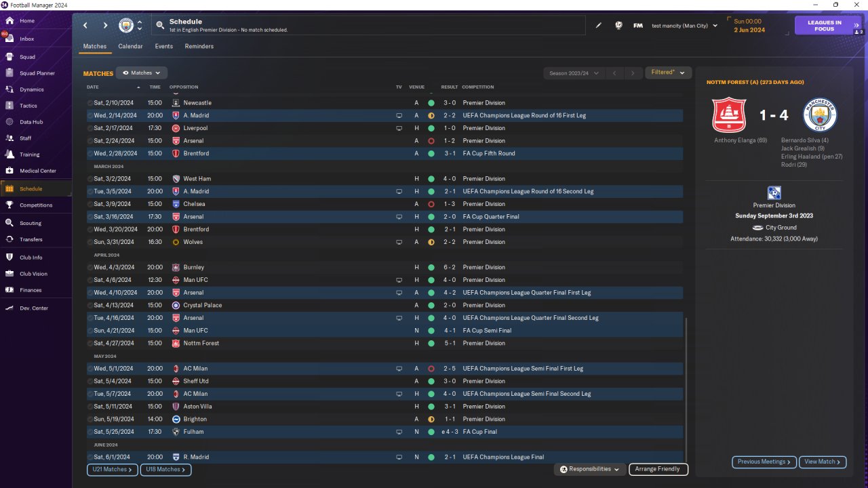The width and height of the screenshot is (868, 488).
Task: Expand the Filtered dropdown
Action: [669, 73]
